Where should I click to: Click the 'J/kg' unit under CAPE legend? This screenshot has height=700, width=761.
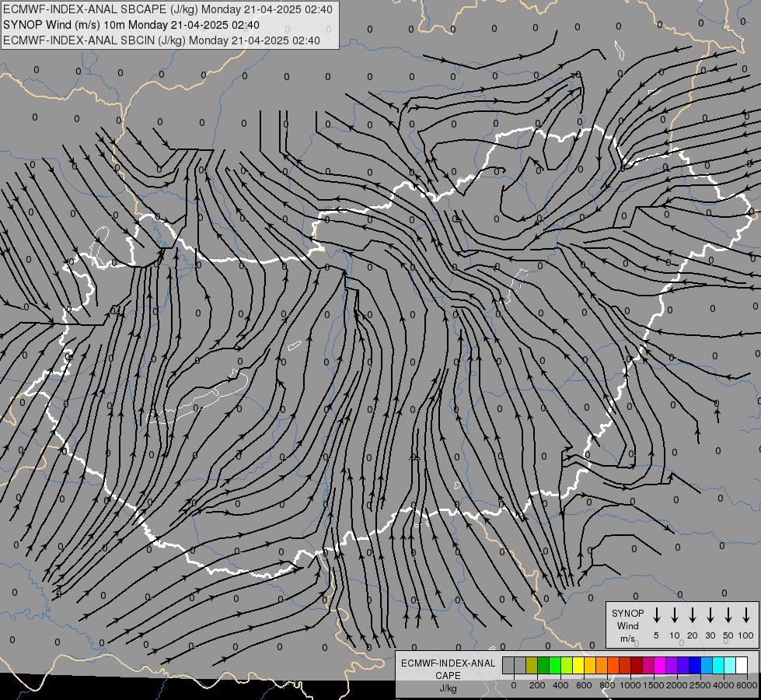[448, 688]
